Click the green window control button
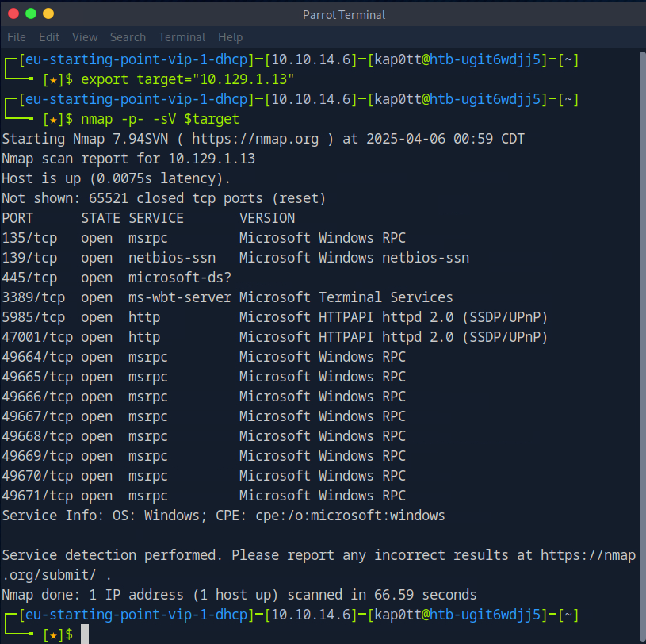 point(31,13)
